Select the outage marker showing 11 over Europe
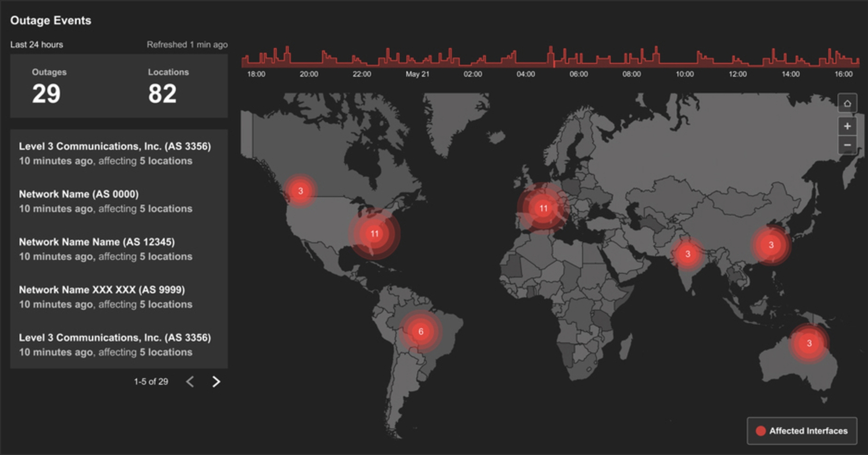 click(543, 208)
